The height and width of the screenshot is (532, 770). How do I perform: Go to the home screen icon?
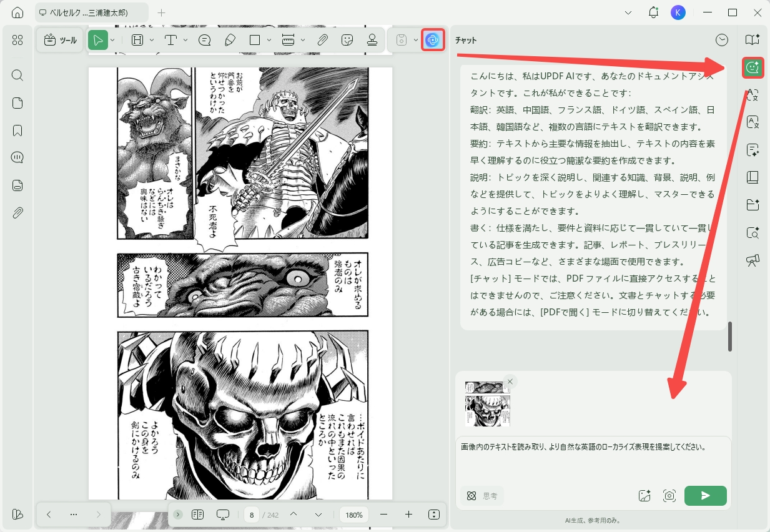tap(17, 12)
